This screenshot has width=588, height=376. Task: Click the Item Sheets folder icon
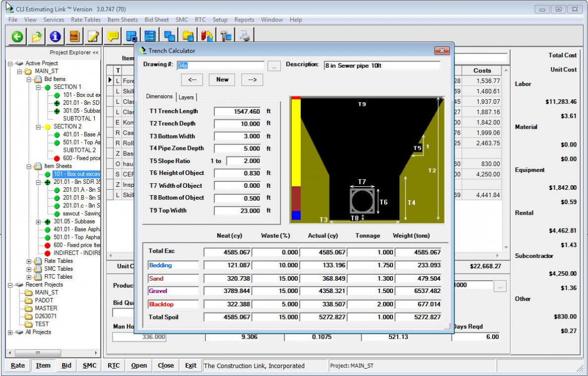(x=38, y=166)
